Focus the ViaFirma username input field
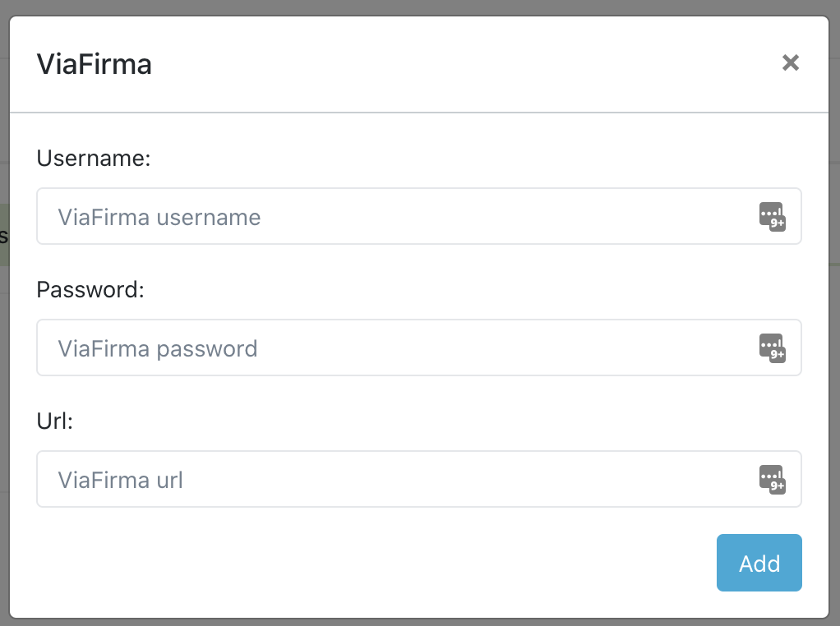This screenshot has height=626, width=840. coord(395,217)
